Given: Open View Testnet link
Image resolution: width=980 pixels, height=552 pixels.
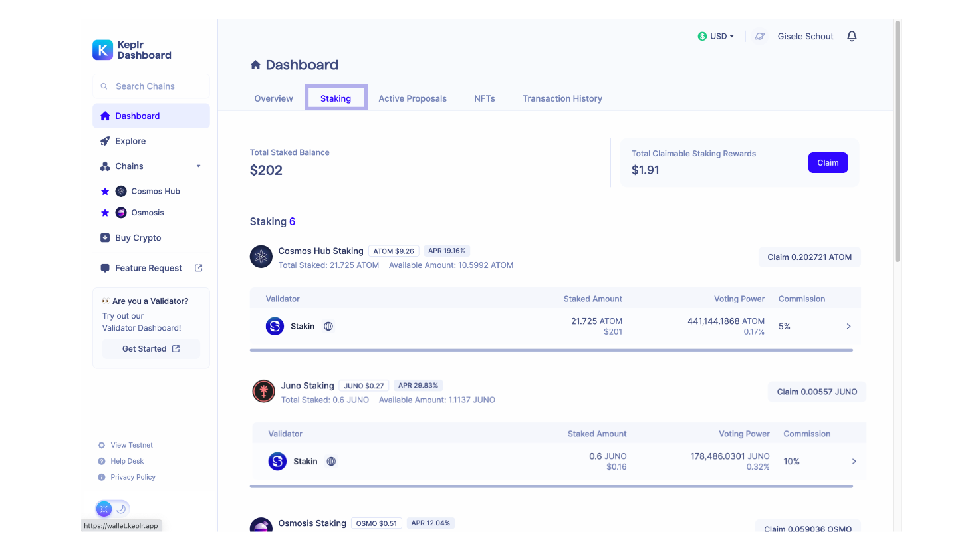Looking at the screenshot, I should click(x=126, y=445).
